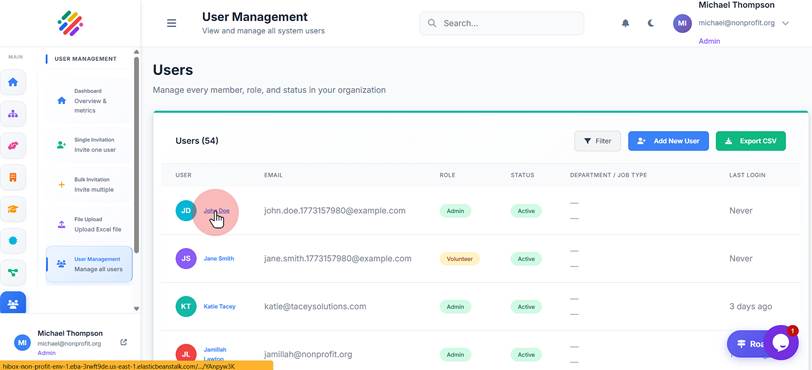
Task: Open Jane Smith user link
Action: coord(219,259)
